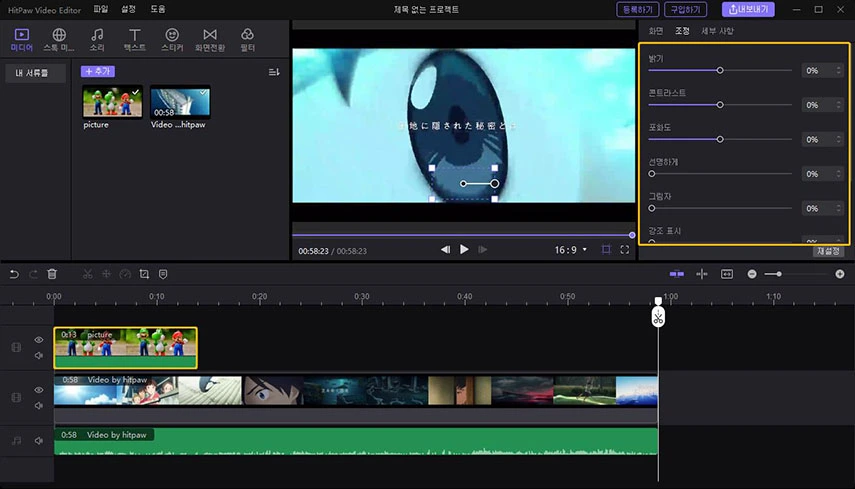The image size is (855, 489).
Task: Select the picture thumbnail in media library
Action: (x=112, y=102)
